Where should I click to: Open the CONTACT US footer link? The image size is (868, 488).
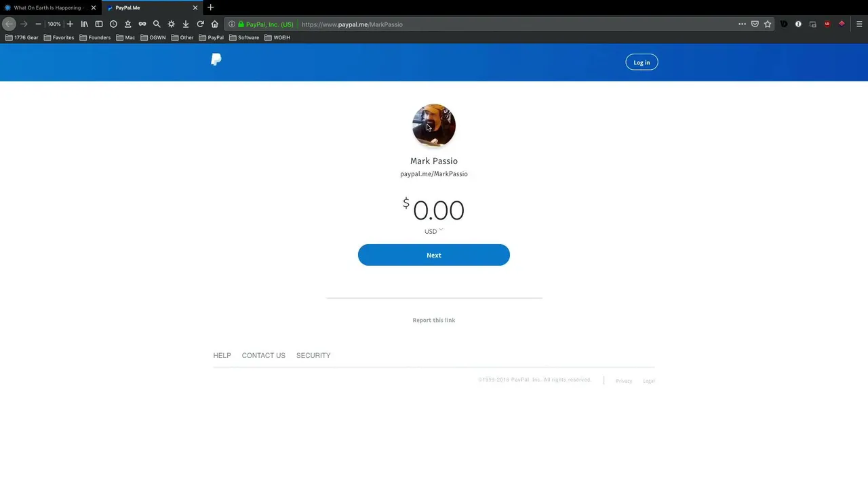pyautogui.click(x=264, y=355)
